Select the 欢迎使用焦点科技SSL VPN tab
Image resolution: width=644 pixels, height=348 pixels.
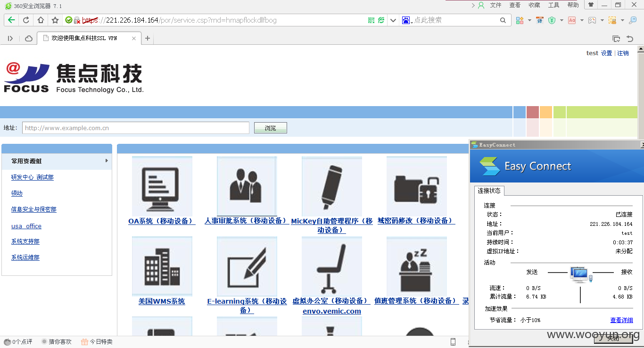click(x=85, y=38)
